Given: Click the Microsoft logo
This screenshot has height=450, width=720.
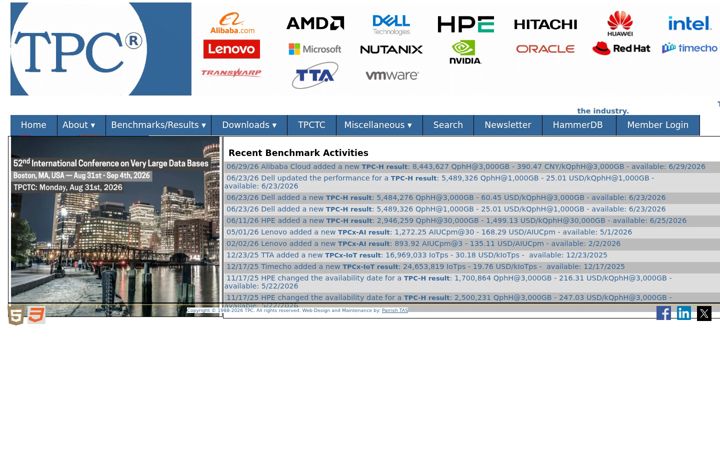Looking at the screenshot, I should coord(315,49).
